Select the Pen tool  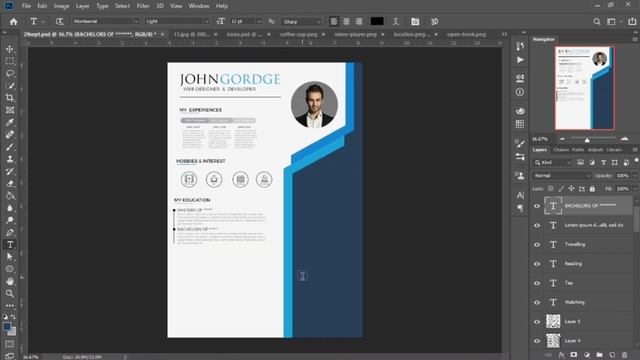[10, 232]
